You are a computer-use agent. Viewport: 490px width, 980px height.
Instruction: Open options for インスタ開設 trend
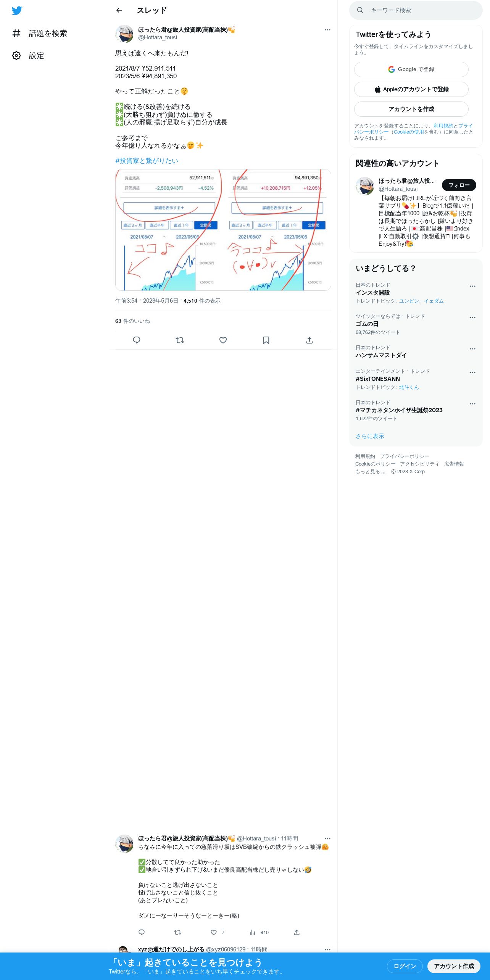[472, 286]
